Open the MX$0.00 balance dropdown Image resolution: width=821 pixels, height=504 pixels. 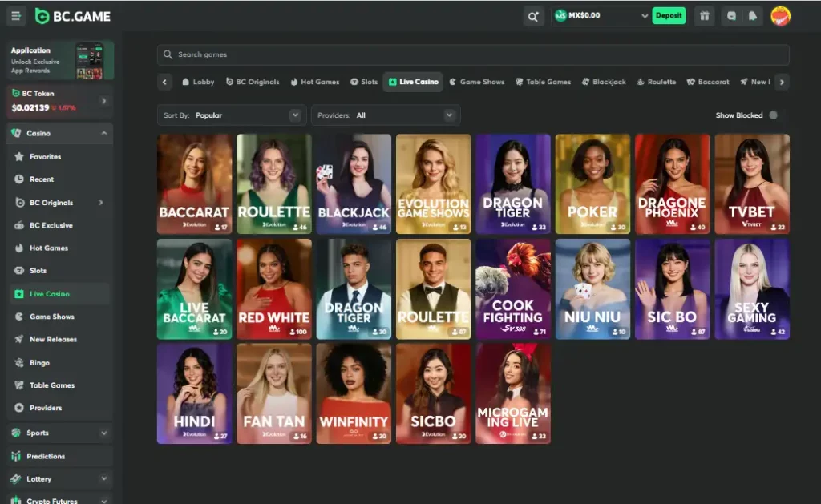point(601,16)
